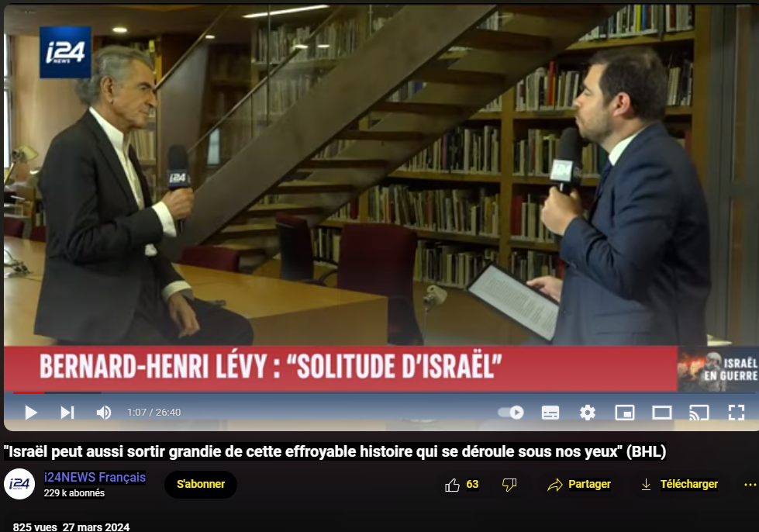Click the i24 channel avatar
759x532 pixels.
[x=19, y=484]
